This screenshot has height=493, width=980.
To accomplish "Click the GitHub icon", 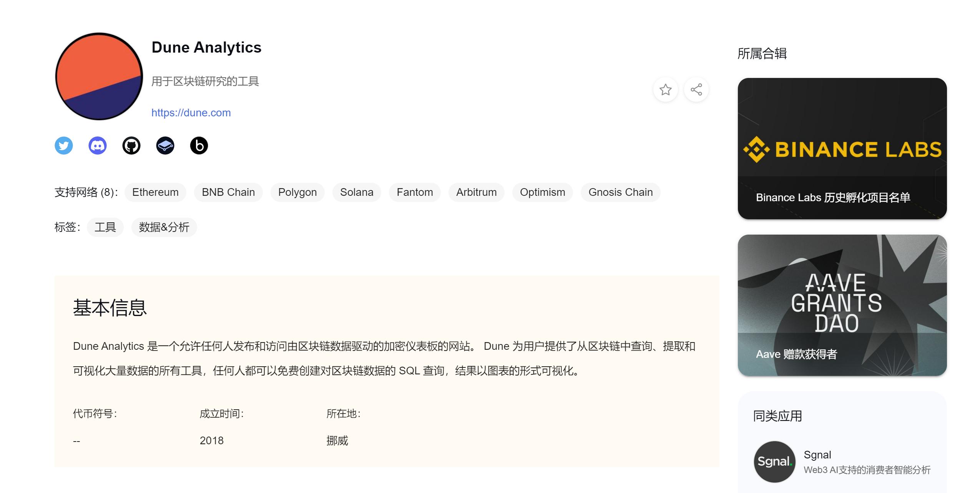I will (x=131, y=146).
